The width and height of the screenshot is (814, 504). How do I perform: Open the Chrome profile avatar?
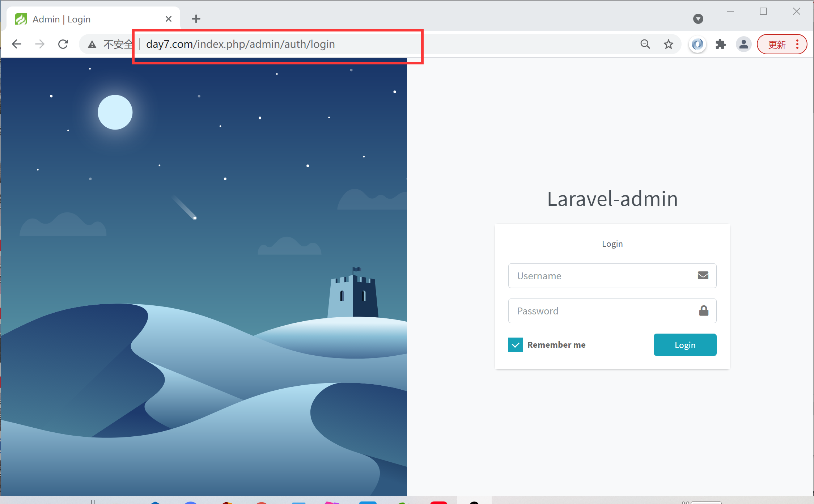coord(743,44)
